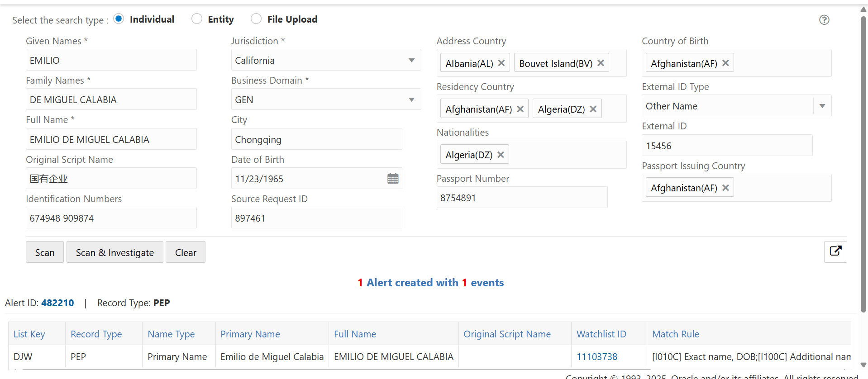Click the Family Names field

coord(111,99)
